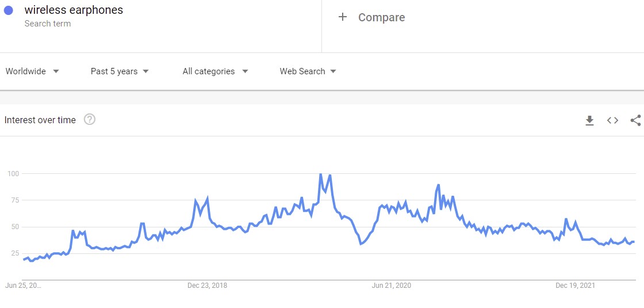Click the highest peak on the chart

pos(320,174)
